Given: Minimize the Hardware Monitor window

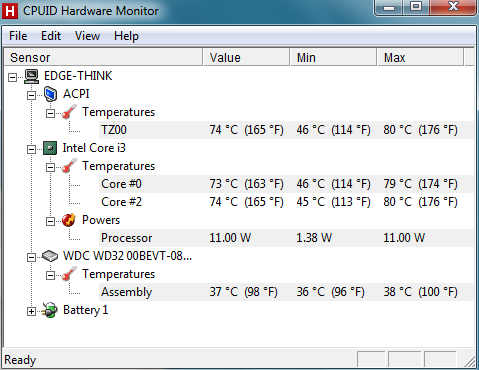Looking at the screenshot, I should point(389,7).
